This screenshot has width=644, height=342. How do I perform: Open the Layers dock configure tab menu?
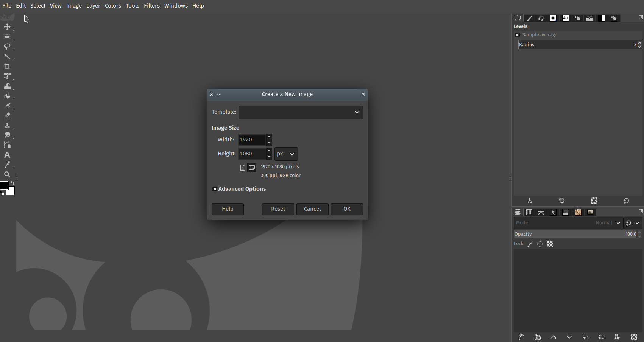641,211
